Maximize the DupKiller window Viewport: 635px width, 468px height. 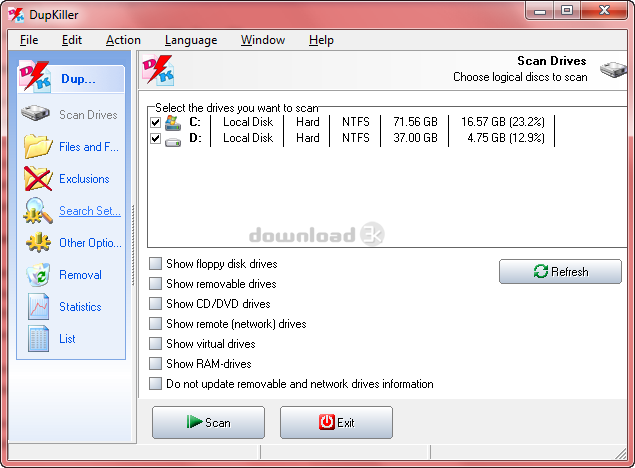coord(567,10)
